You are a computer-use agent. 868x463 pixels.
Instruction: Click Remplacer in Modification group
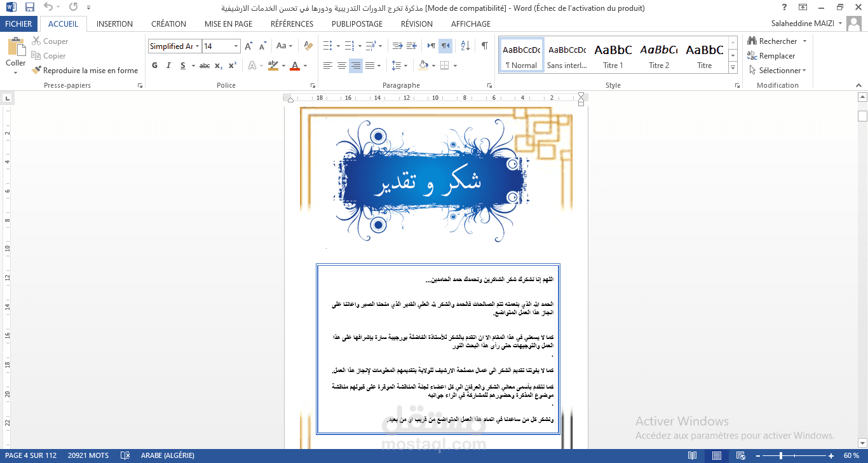pyautogui.click(x=771, y=56)
